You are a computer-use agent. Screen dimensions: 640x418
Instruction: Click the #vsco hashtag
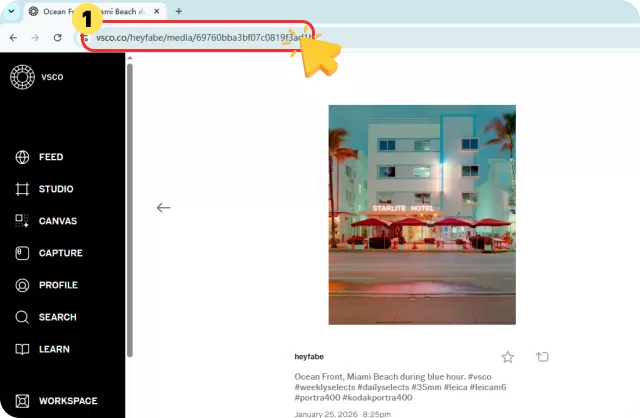480,376
